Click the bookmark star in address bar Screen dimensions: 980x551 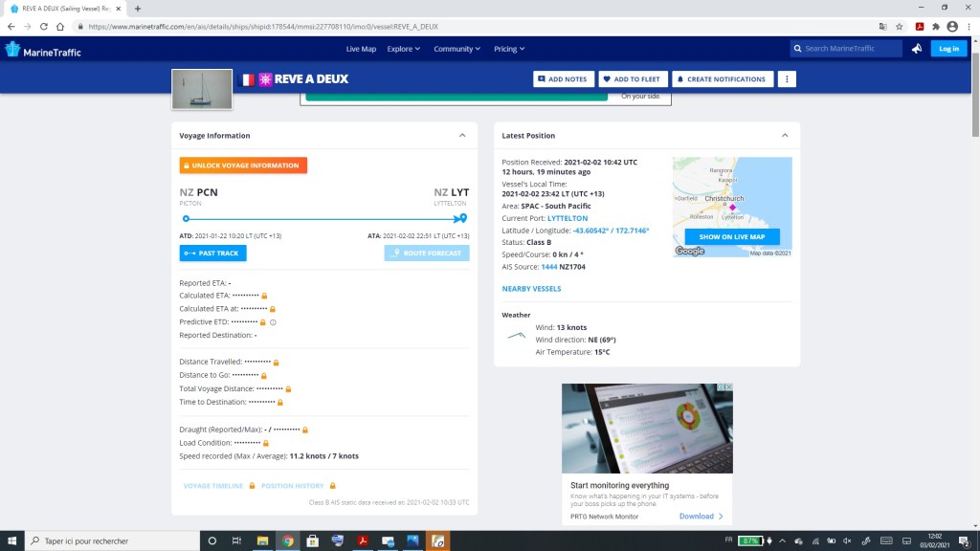(x=899, y=27)
